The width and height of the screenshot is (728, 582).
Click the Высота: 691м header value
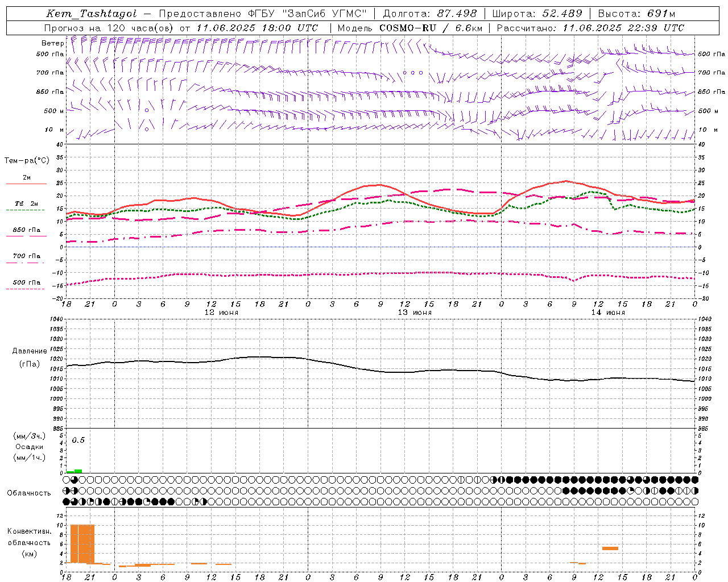636,14
